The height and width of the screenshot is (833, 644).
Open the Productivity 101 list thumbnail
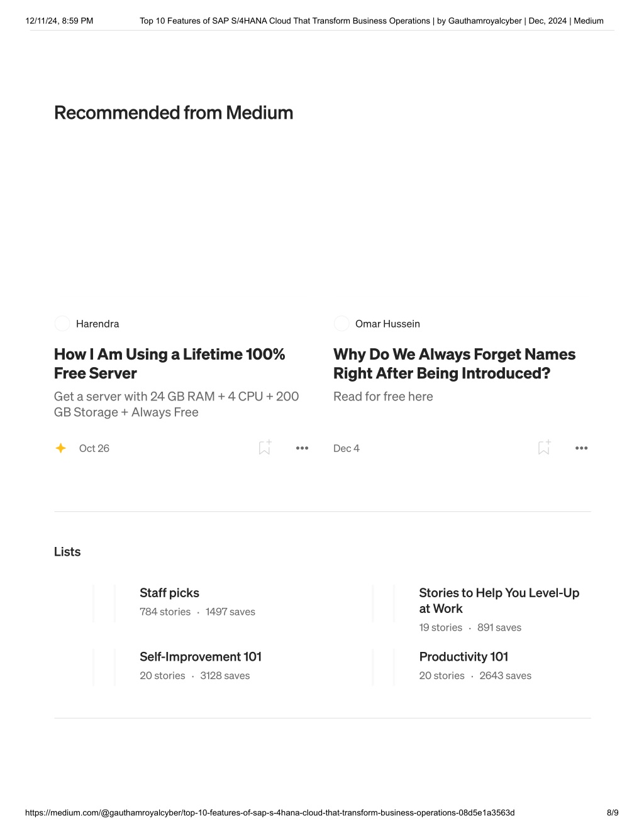click(384, 667)
